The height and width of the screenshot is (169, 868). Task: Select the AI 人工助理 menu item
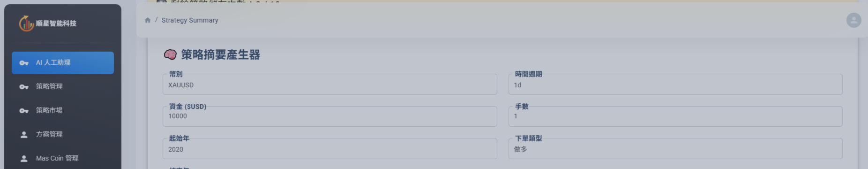[63, 63]
